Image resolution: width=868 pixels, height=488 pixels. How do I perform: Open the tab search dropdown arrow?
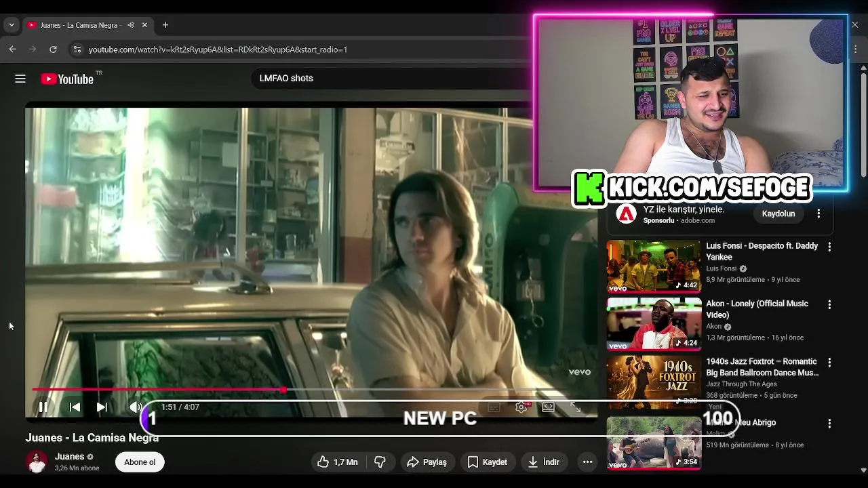tap(12, 25)
